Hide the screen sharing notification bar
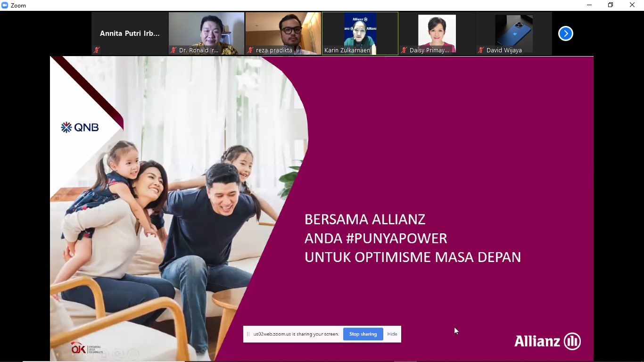 tap(392, 334)
